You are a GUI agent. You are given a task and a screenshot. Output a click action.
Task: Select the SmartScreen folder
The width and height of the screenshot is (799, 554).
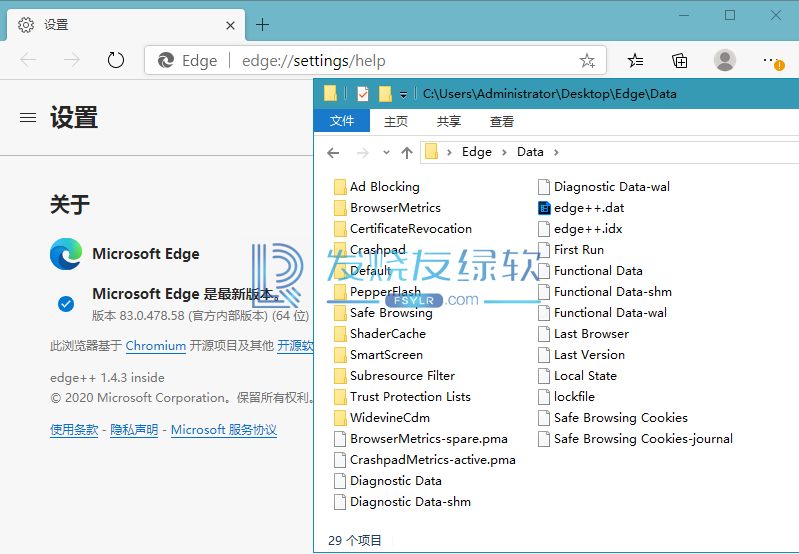pos(379,354)
